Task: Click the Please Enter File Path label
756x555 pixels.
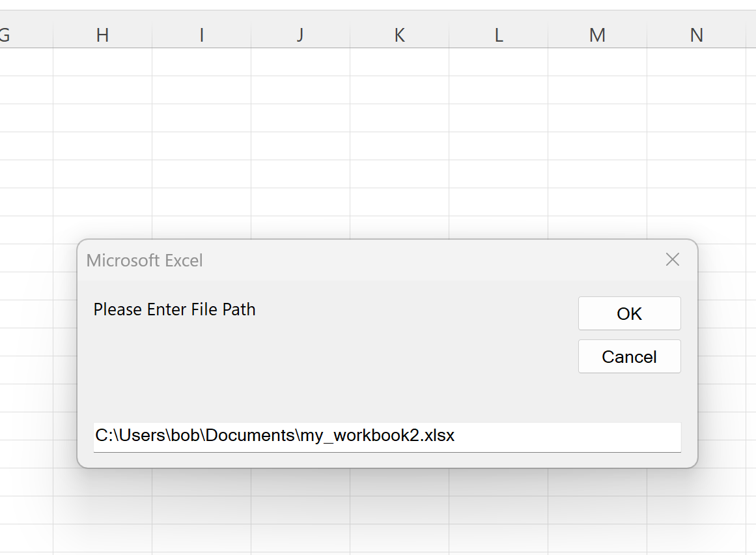Action: click(174, 309)
